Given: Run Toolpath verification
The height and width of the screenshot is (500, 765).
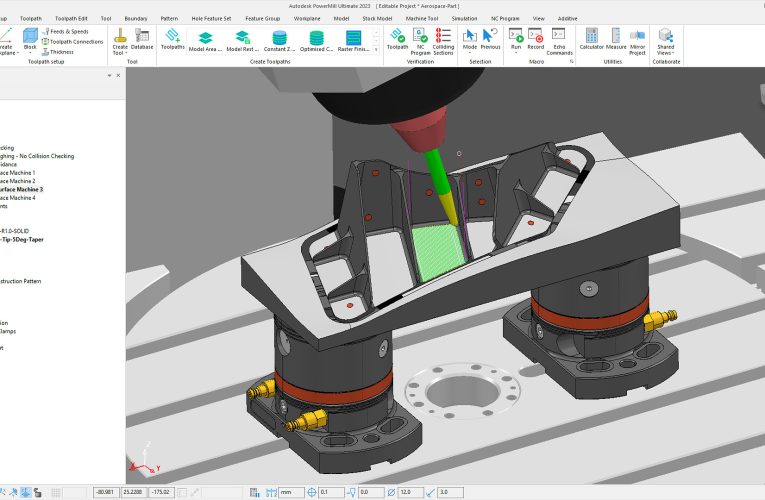Looking at the screenshot, I should click(x=397, y=39).
